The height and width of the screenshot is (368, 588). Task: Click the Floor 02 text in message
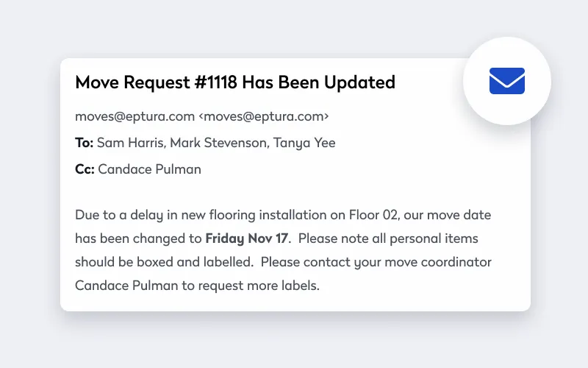click(373, 215)
